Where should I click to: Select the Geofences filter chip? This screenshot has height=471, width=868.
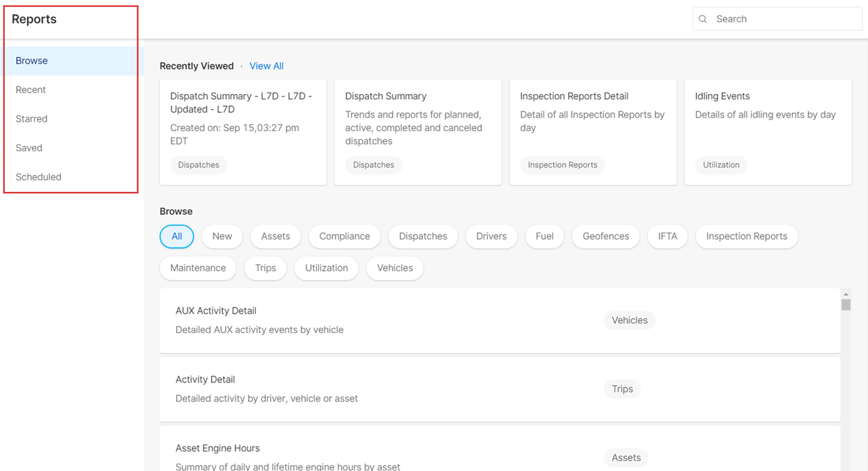pyautogui.click(x=605, y=237)
